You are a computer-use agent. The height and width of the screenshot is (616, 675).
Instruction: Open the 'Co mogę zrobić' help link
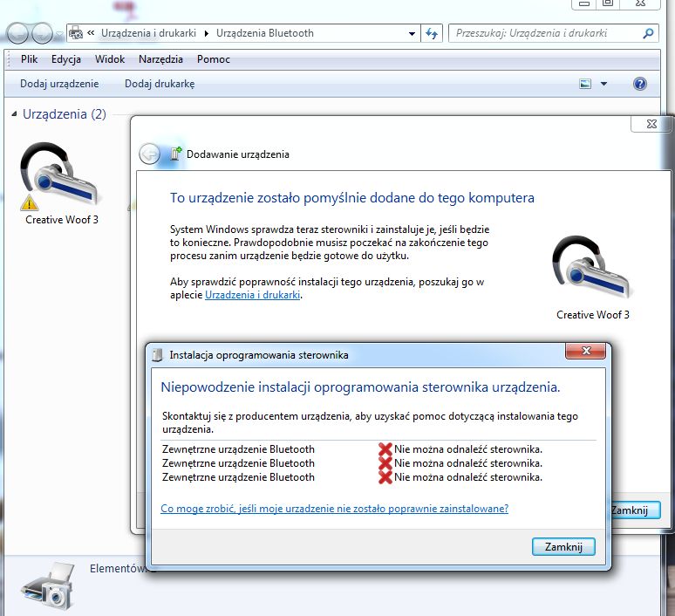pos(334,508)
